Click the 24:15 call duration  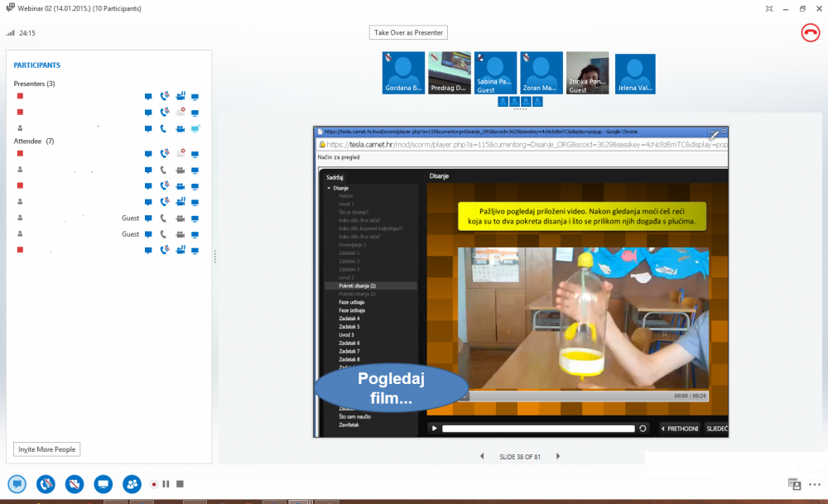pyautogui.click(x=27, y=33)
